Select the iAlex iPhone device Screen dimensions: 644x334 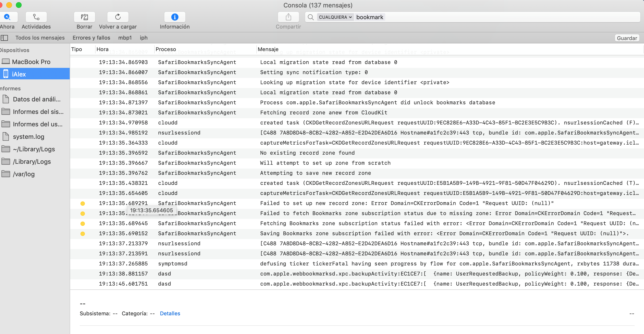pyautogui.click(x=19, y=74)
